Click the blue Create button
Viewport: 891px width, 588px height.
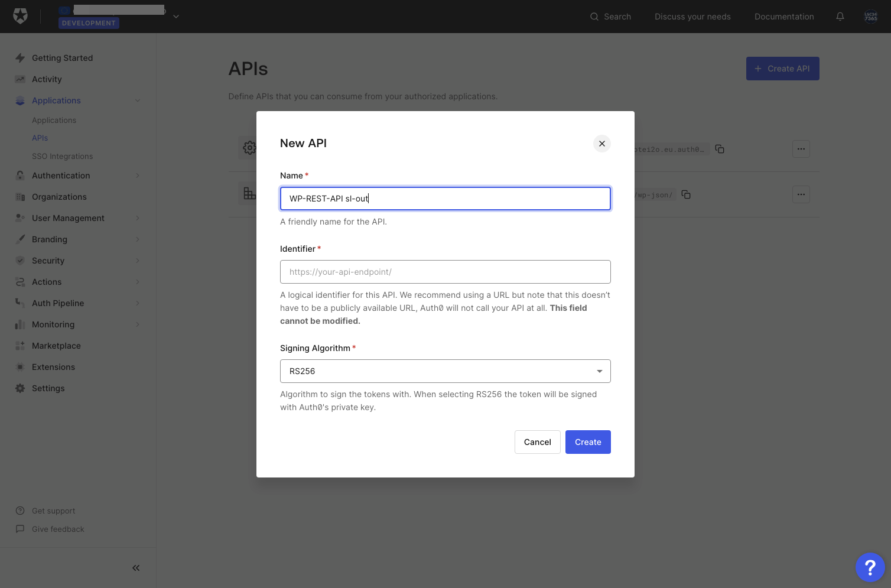[x=588, y=442]
